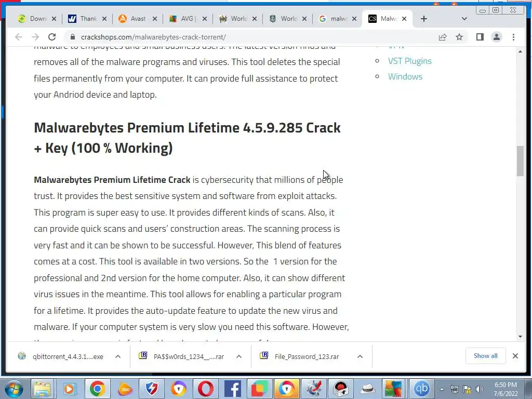This screenshot has height=399, width=532.
Task: Close the Google 'malwa' tab
Action: coord(354,19)
